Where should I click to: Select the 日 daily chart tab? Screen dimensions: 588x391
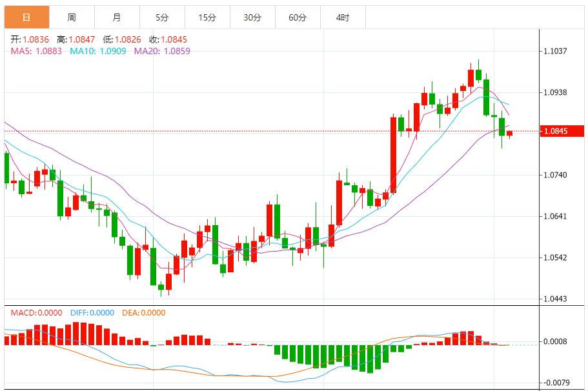(26, 17)
